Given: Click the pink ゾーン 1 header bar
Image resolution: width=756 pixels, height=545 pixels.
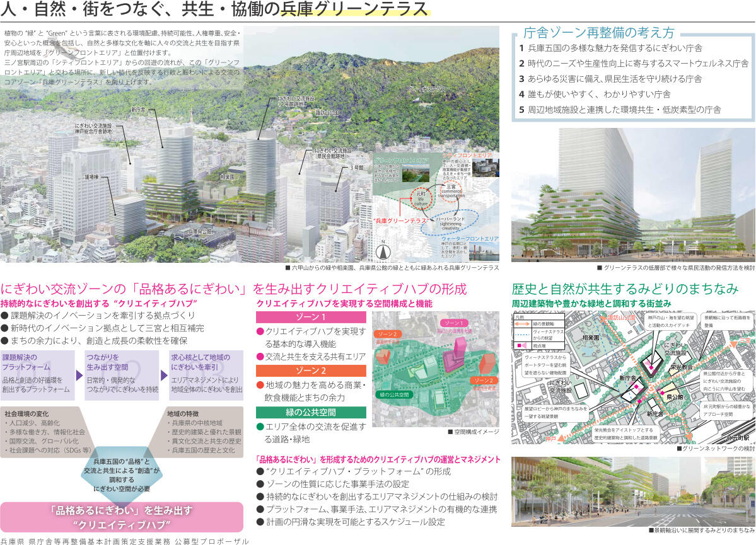Looking at the screenshot, I should (x=311, y=317).
